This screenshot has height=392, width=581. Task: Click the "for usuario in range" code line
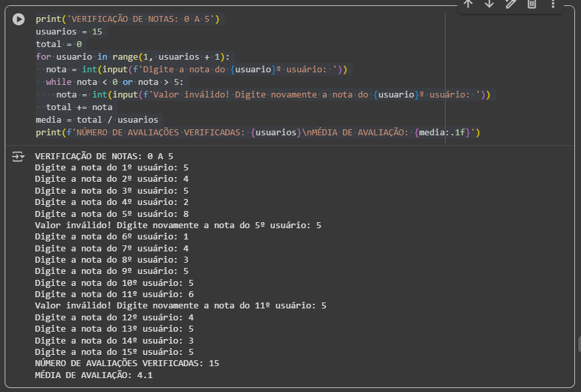pos(133,56)
